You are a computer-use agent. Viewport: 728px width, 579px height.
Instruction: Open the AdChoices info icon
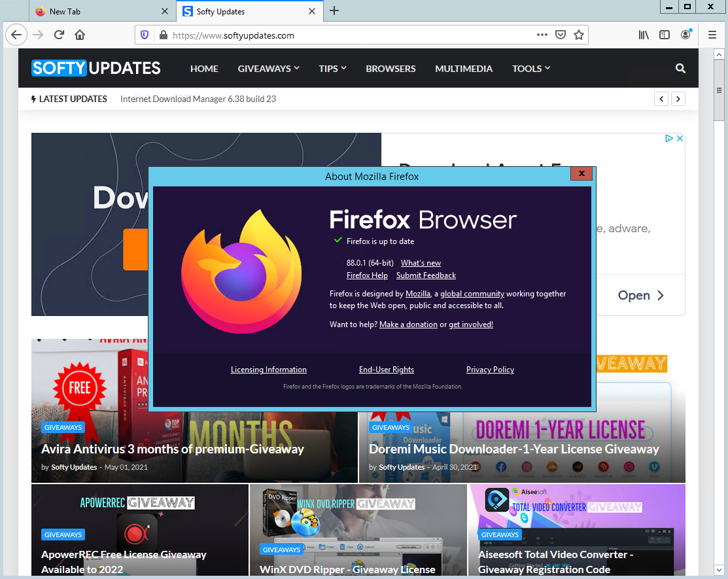click(x=669, y=138)
